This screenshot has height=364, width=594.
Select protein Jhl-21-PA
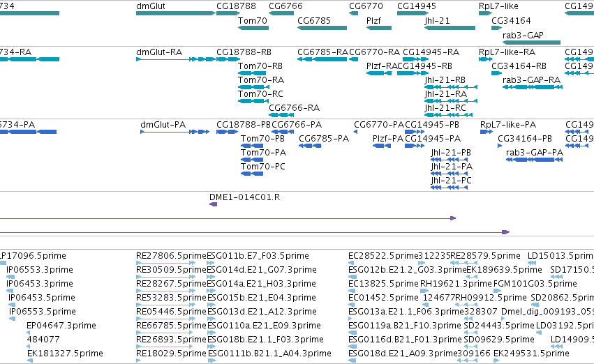click(x=450, y=174)
